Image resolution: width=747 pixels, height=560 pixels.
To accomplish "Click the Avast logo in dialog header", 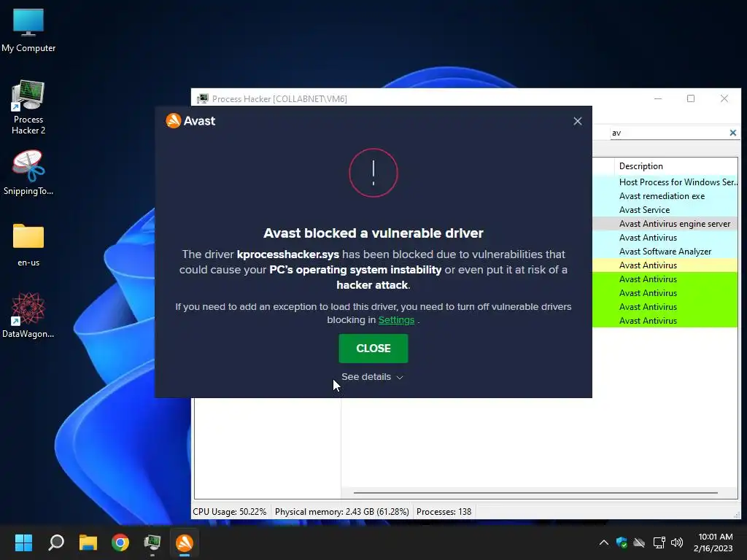I will [190, 121].
